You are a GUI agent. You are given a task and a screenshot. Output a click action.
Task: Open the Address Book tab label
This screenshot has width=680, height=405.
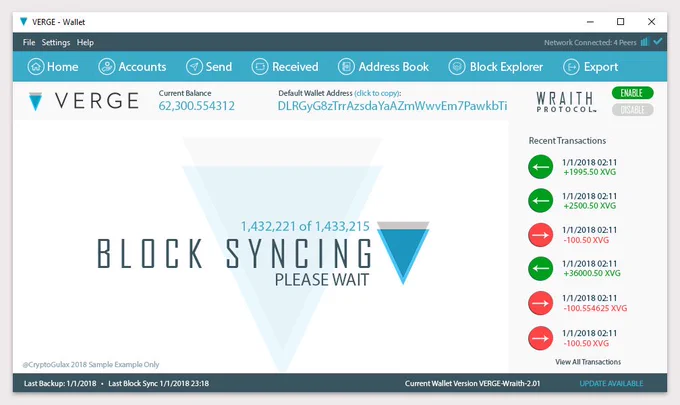(393, 67)
